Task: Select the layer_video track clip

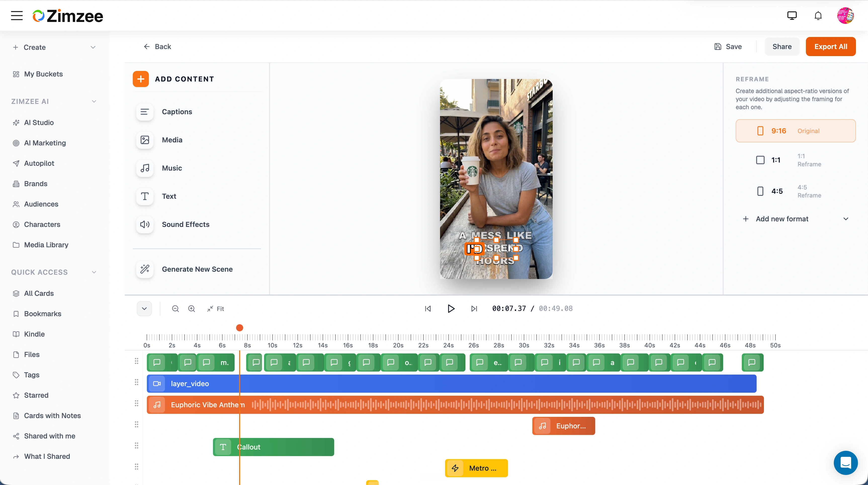Action: [452, 384]
